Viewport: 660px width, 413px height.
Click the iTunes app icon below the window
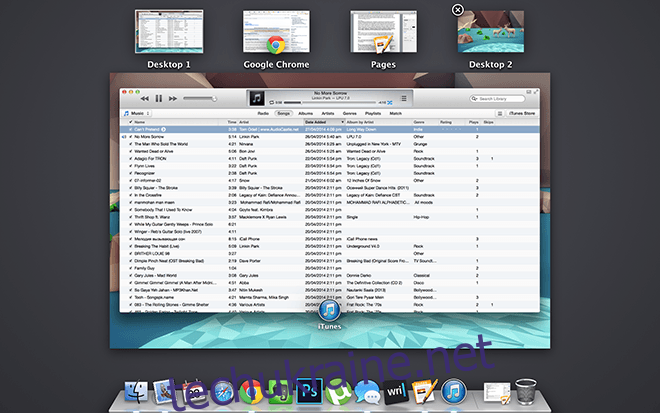pos(330,311)
